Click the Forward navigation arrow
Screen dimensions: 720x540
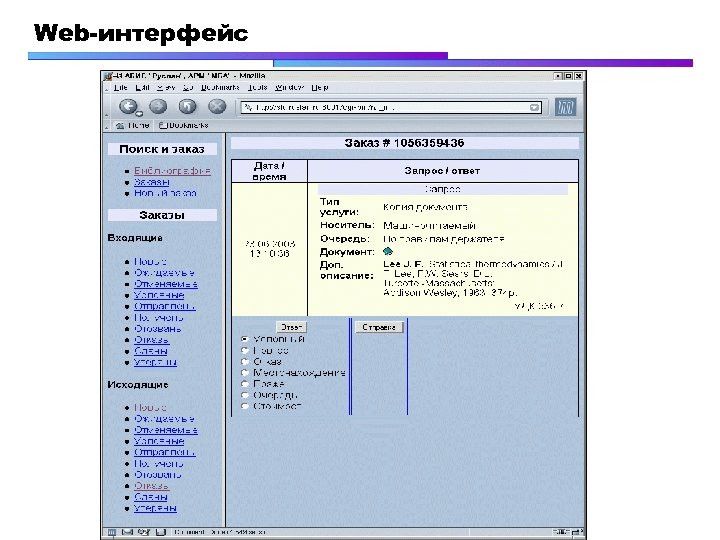tap(158, 107)
